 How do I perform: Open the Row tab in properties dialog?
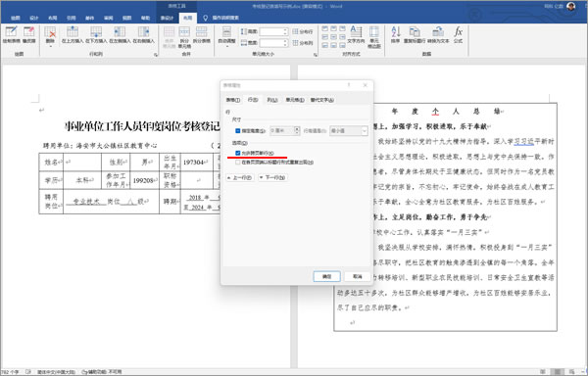pos(253,100)
